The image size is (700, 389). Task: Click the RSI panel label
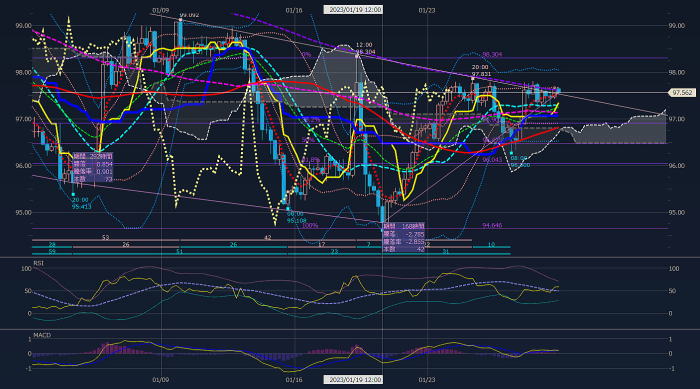click(38, 264)
